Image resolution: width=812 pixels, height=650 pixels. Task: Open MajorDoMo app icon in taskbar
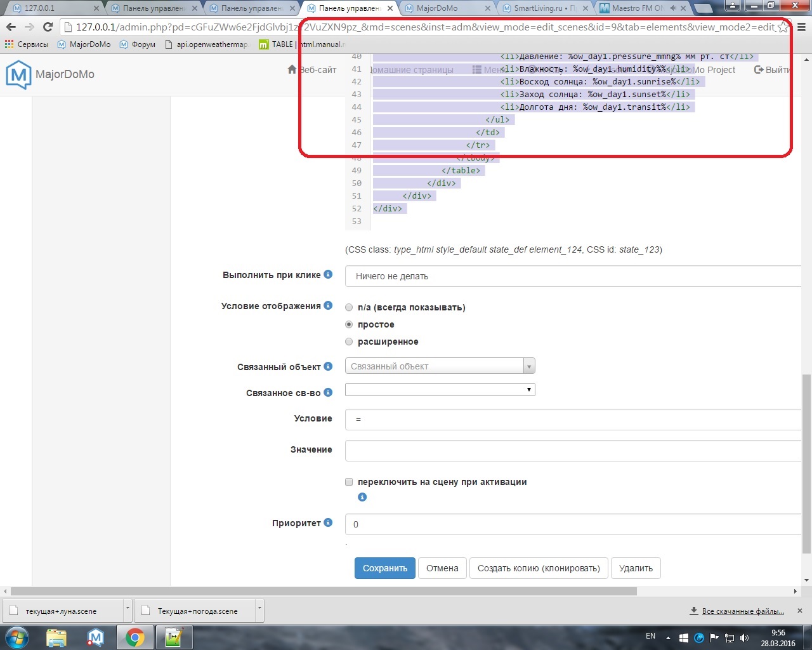click(x=96, y=637)
